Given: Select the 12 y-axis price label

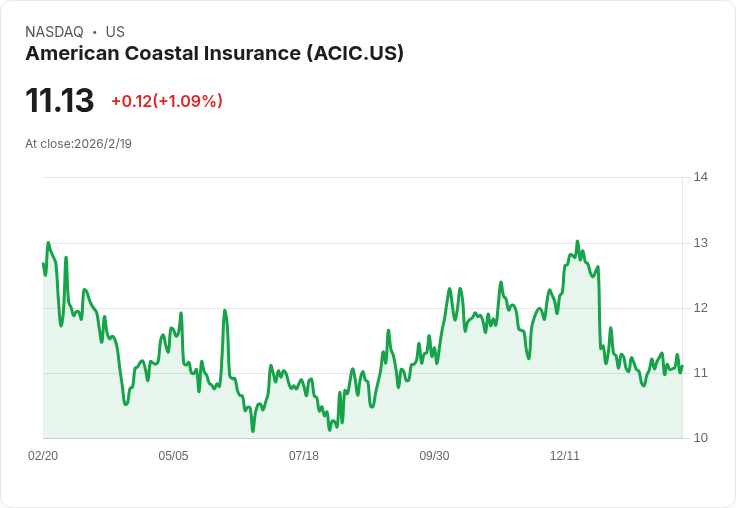Looking at the screenshot, I should 701,308.
